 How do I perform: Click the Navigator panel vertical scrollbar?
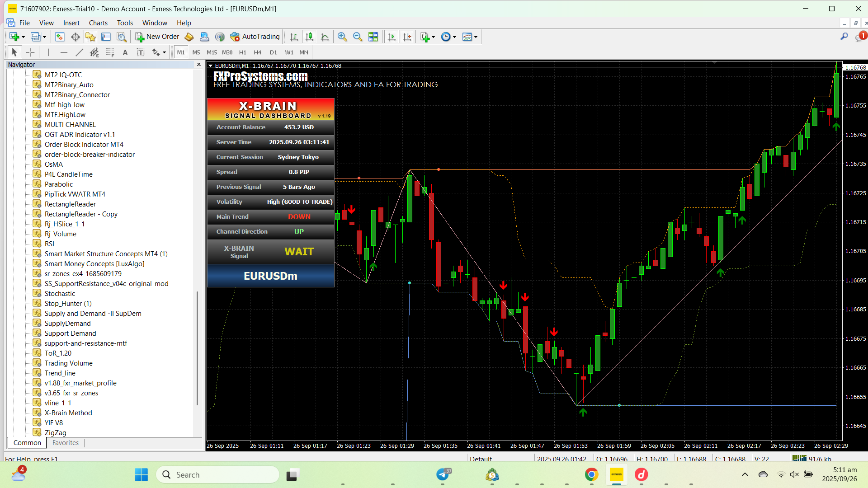pos(198,348)
